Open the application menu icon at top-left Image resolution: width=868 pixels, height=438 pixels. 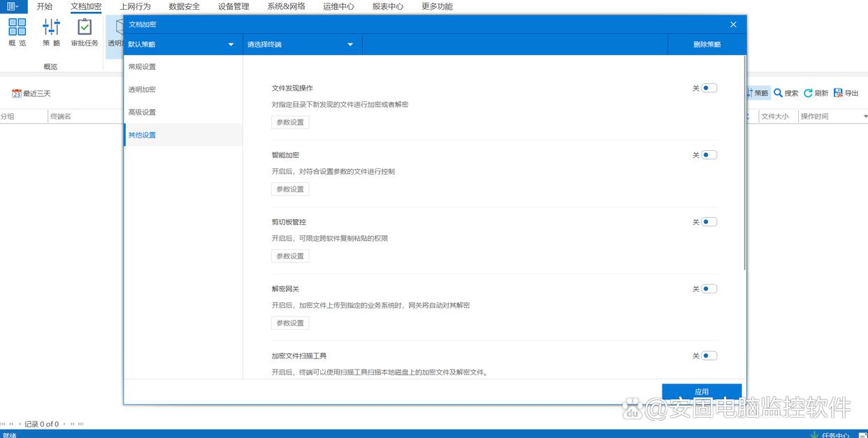[x=13, y=6]
